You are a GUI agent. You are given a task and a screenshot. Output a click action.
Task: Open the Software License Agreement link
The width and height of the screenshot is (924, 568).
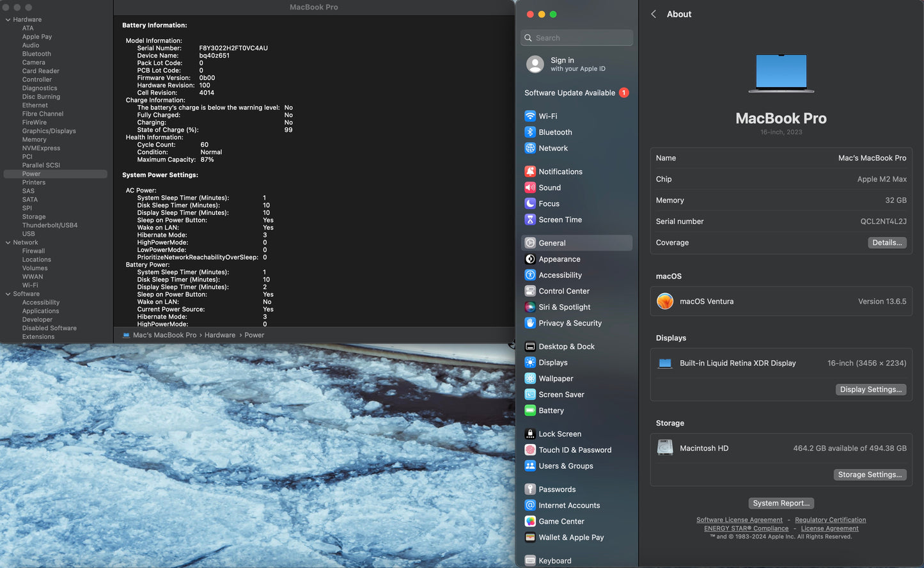point(739,520)
